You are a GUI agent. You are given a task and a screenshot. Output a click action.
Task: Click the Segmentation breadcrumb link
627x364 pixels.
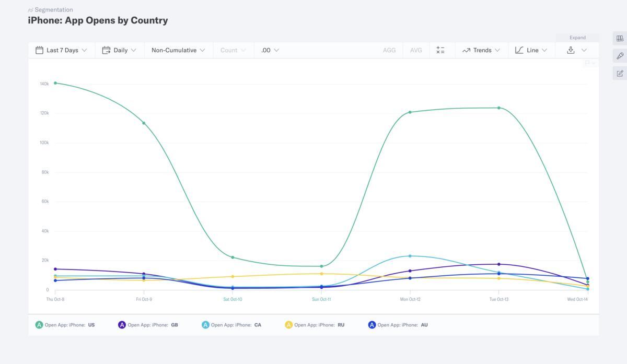coord(54,10)
